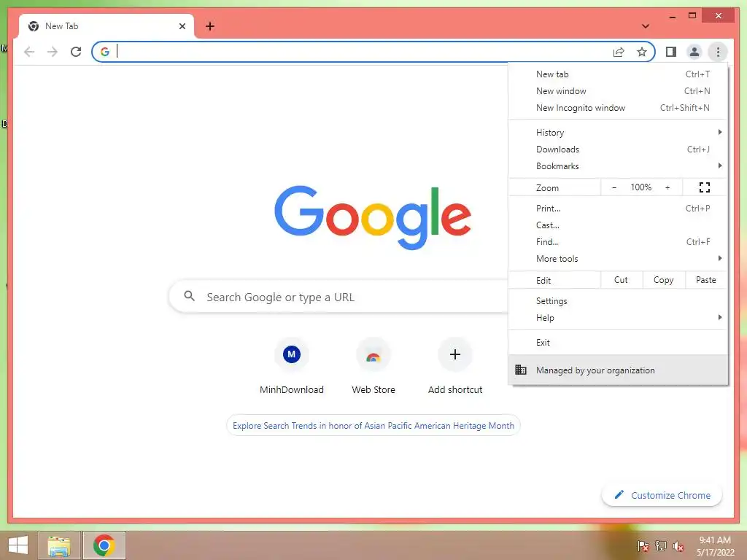The width and height of the screenshot is (747, 560).
Task: Click the pencil icon on Customize Chrome
Action: 619,495
